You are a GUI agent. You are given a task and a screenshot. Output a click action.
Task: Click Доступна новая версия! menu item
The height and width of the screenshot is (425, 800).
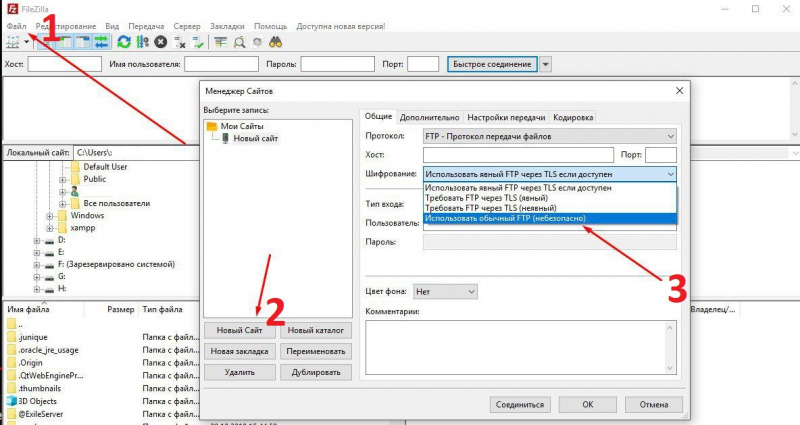(x=341, y=26)
